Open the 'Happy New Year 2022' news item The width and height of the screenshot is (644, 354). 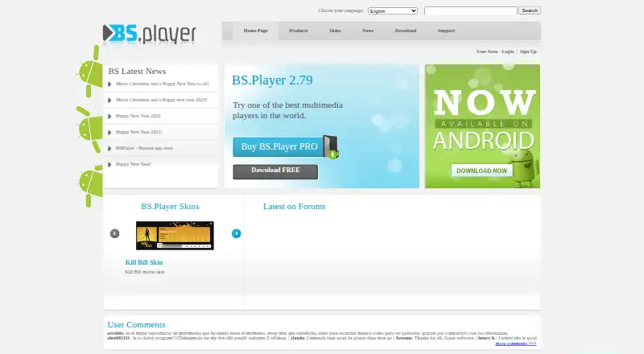tap(138, 116)
